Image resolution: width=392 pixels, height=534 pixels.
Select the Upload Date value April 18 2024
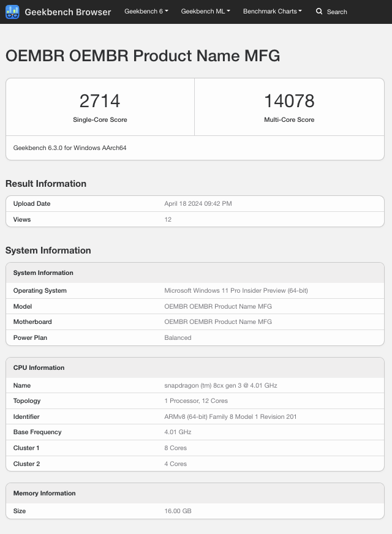pyautogui.click(x=198, y=203)
